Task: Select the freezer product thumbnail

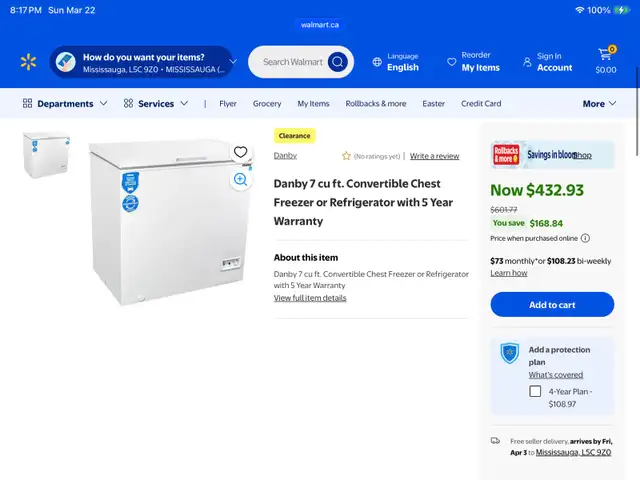Action: click(x=46, y=154)
